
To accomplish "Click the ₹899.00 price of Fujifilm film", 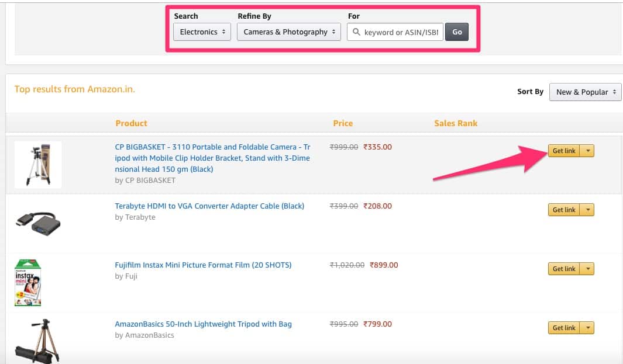I will [384, 265].
